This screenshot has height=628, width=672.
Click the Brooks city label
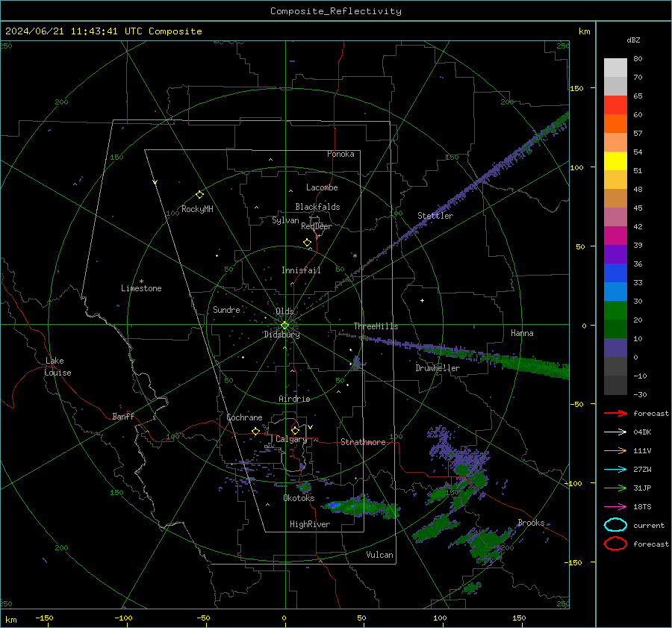531,523
